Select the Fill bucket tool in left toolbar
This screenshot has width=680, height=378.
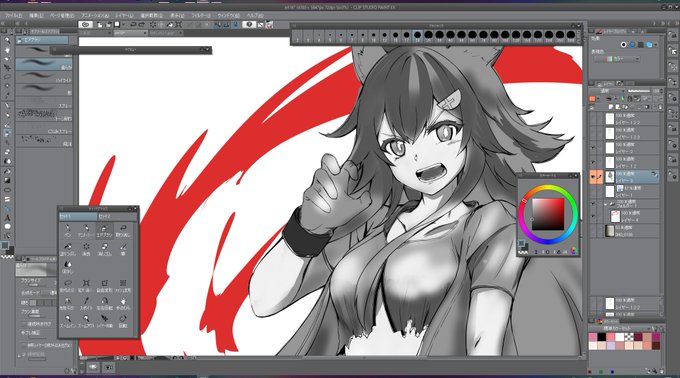[7, 170]
